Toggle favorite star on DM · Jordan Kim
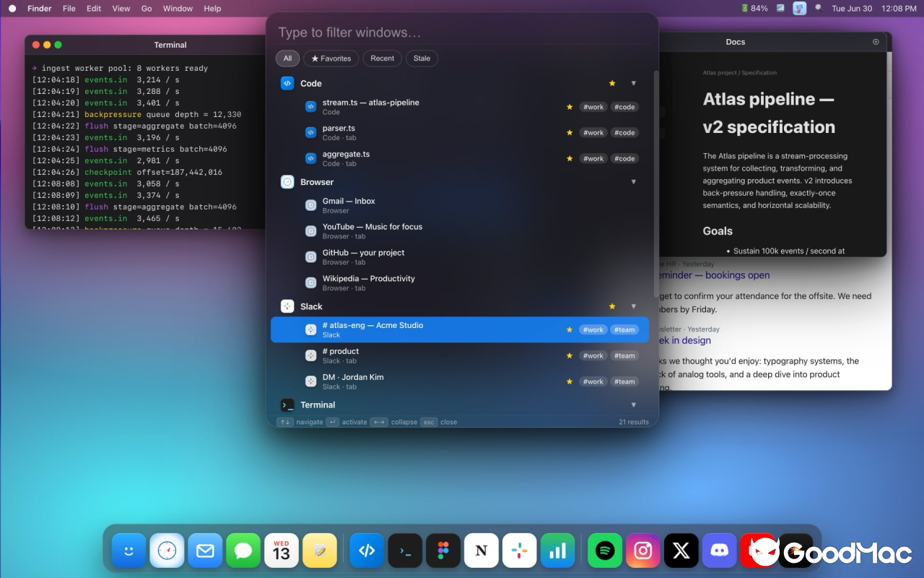The image size is (924, 578). point(570,381)
